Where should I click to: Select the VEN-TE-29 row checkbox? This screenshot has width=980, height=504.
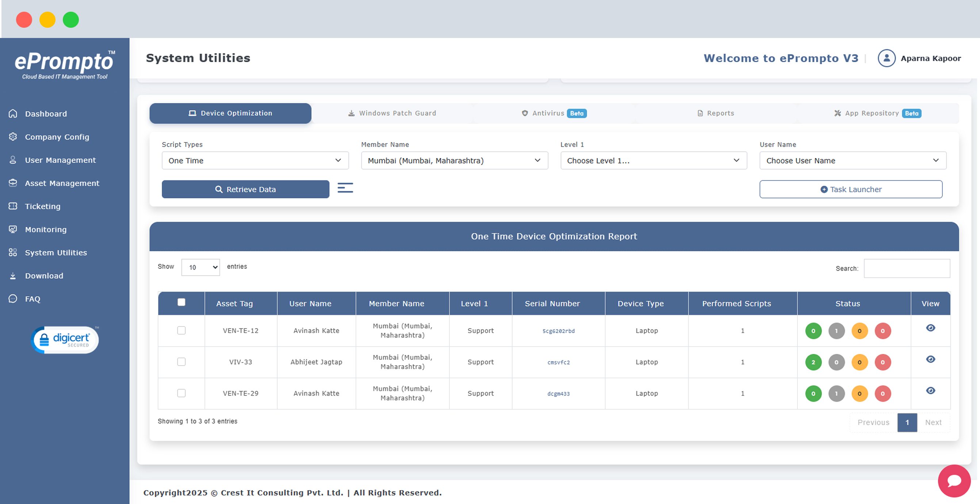[181, 393]
